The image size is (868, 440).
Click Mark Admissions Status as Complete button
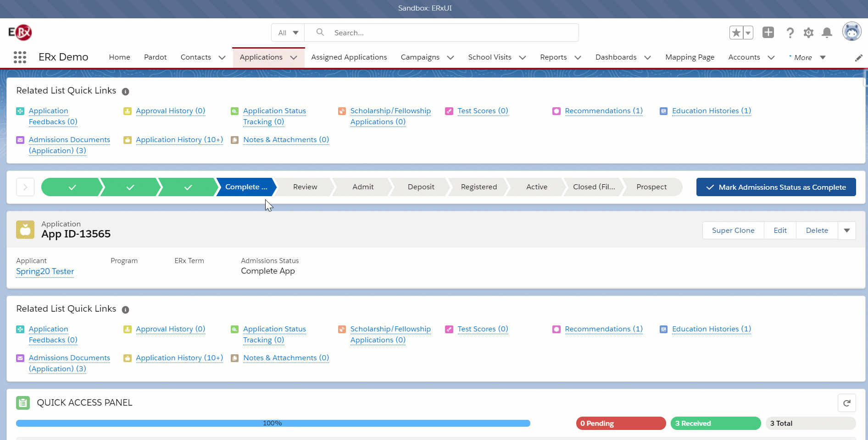pyautogui.click(x=776, y=187)
